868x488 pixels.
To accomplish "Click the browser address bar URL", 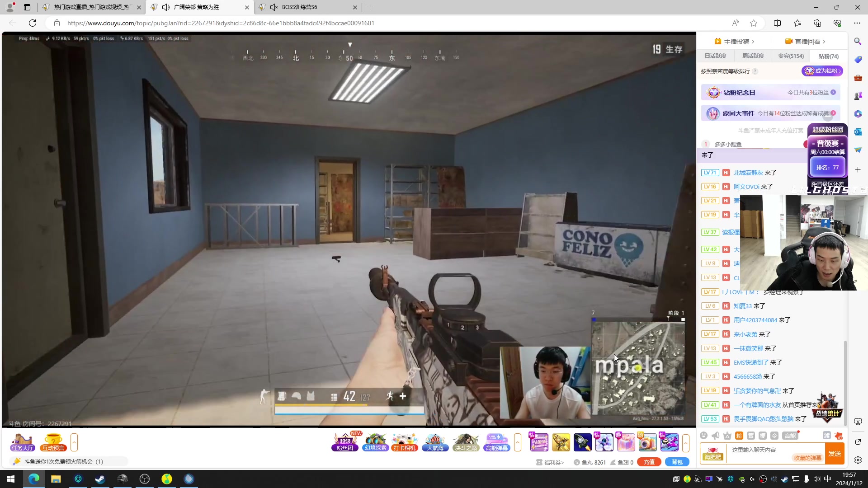I will (x=221, y=23).
